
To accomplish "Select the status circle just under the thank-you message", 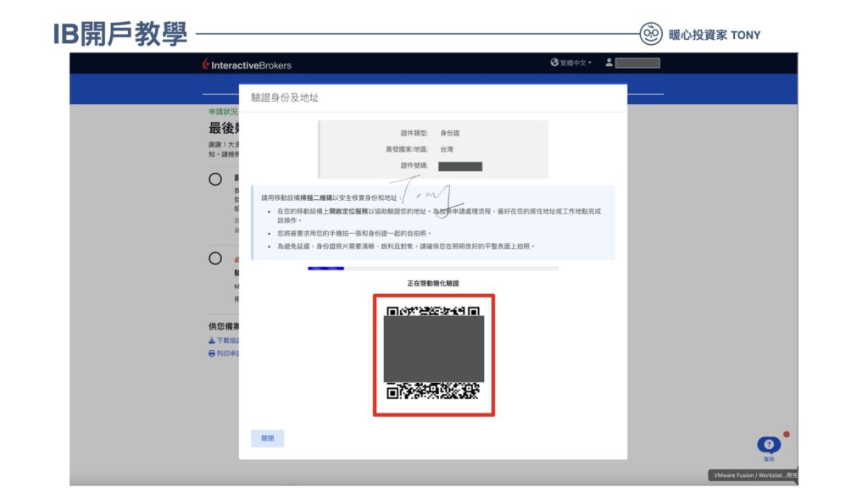I will [x=215, y=180].
